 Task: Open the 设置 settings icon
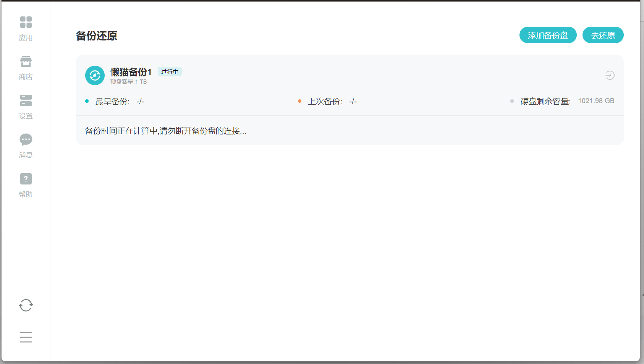(x=26, y=100)
